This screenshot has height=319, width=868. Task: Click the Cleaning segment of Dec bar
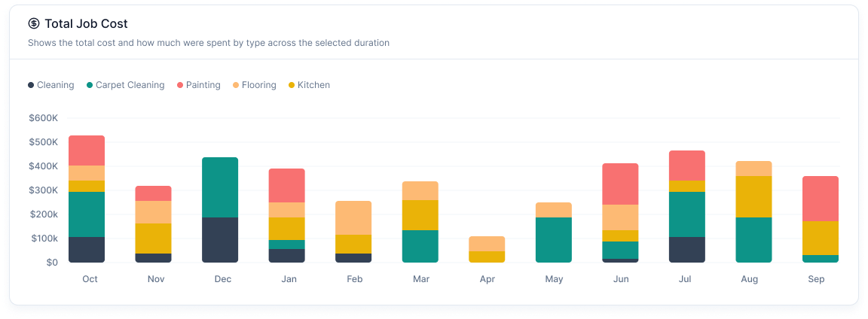click(x=220, y=239)
